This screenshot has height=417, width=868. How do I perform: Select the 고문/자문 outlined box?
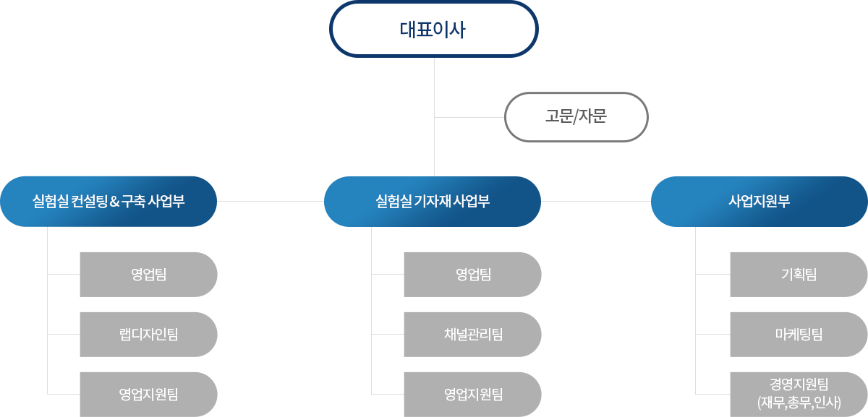tap(576, 116)
